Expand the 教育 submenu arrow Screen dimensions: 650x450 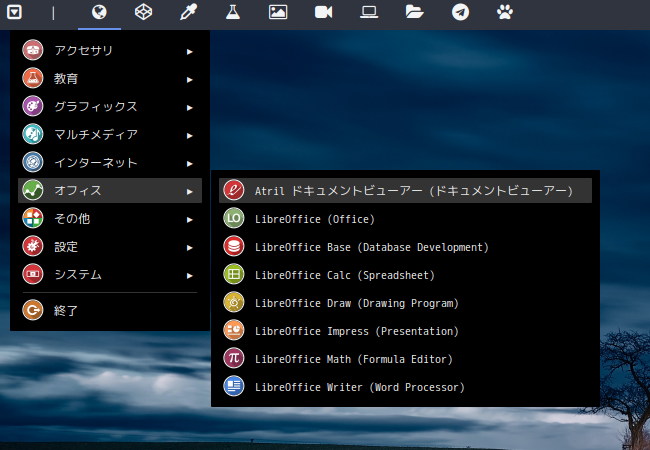point(189,80)
